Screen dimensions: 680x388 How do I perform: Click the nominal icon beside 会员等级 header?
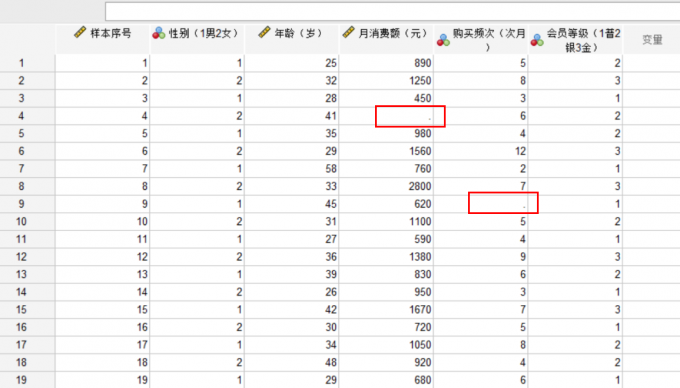coord(537,40)
